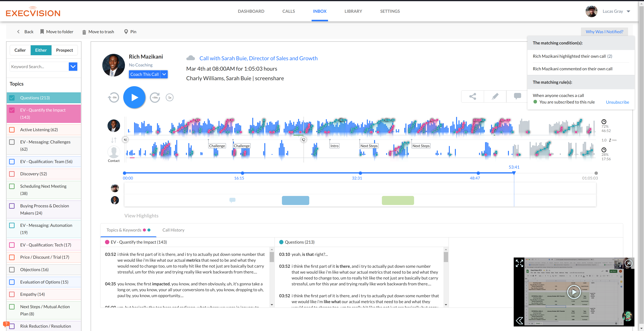Go to the LIBRARY menu item
This screenshot has height=331, width=644.
(353, 11)
